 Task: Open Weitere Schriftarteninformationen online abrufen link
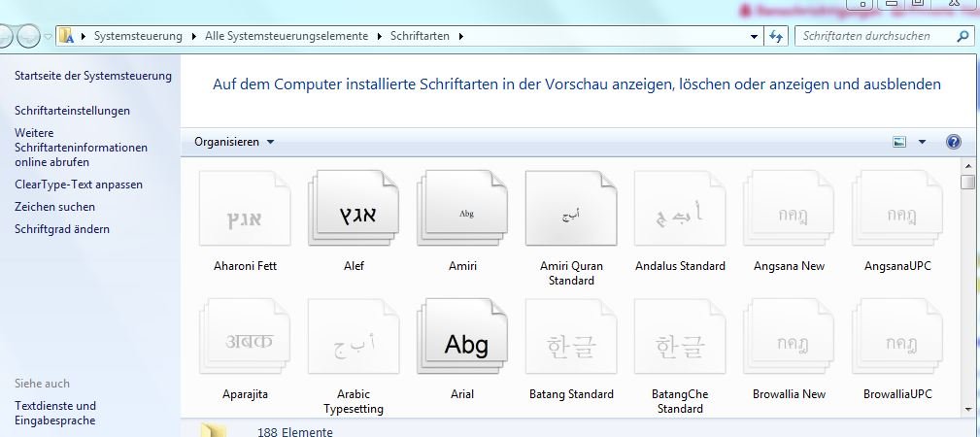82,148
